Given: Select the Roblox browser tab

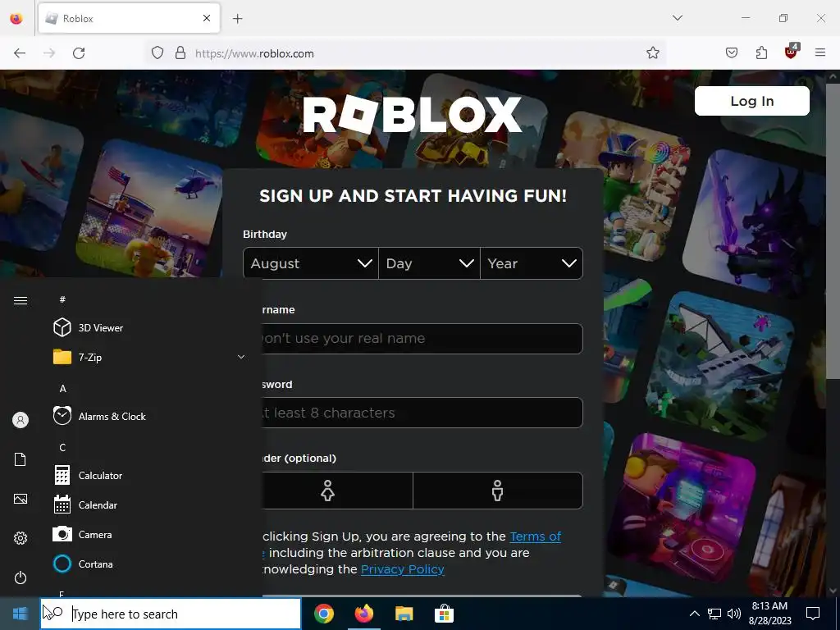Looking at the screenshot, I should [129, 18].
